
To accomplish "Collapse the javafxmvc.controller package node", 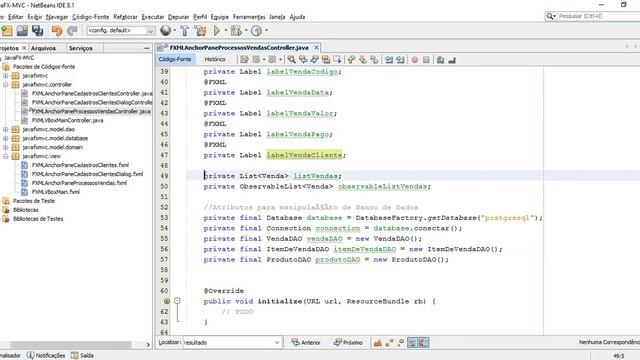I will [6, 84].
